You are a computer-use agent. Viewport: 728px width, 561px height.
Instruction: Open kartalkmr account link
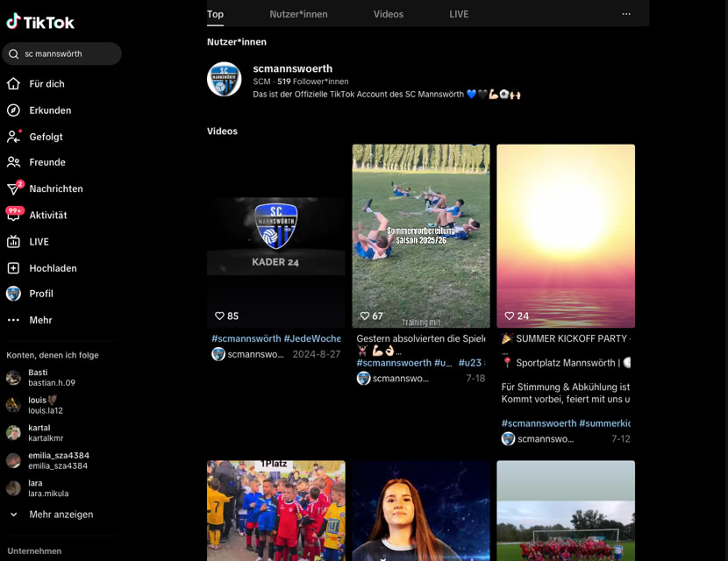[x=46, y=438]
